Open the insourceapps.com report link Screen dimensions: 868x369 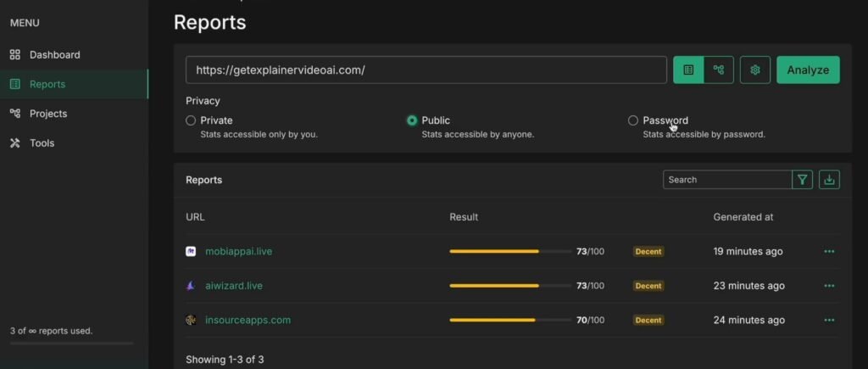248,320
